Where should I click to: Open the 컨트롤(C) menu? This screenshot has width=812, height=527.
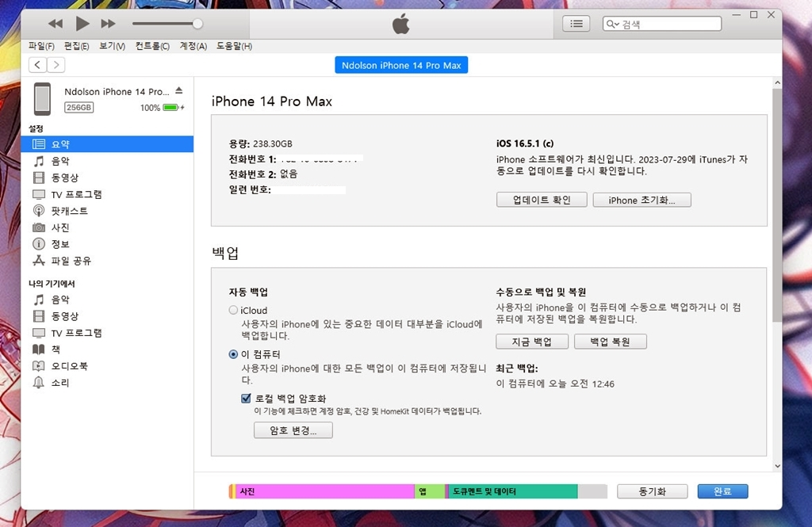(x=152, y=46)
